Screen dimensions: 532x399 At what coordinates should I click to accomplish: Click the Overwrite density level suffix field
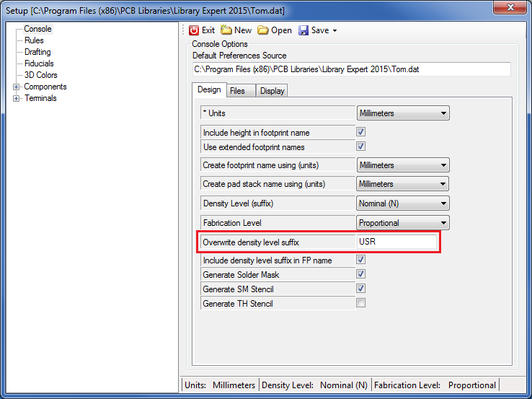click(396, 242)
